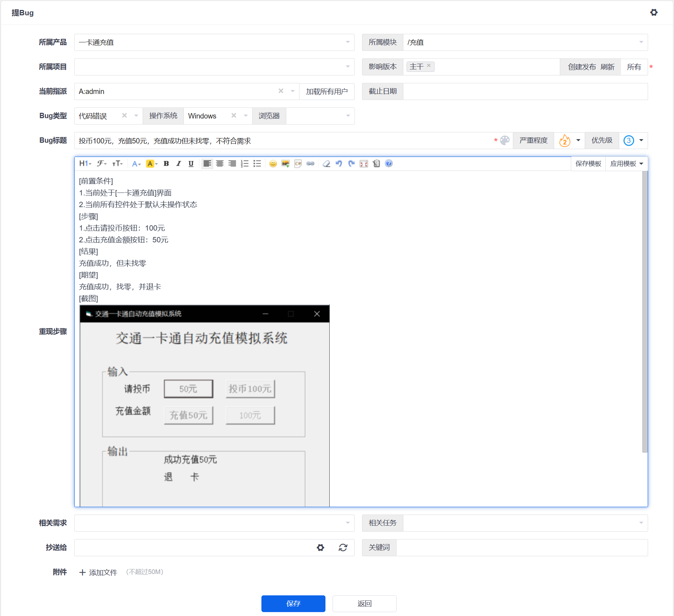Expand the 所属产品 dropdown
Viewport: 674px width, 616px height.
[347, 42]
